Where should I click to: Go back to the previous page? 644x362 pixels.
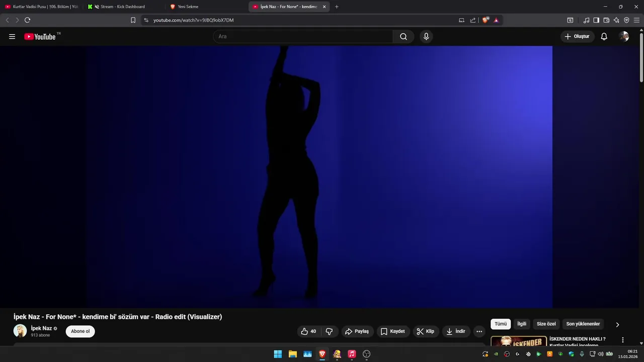[x=7, y=20]
